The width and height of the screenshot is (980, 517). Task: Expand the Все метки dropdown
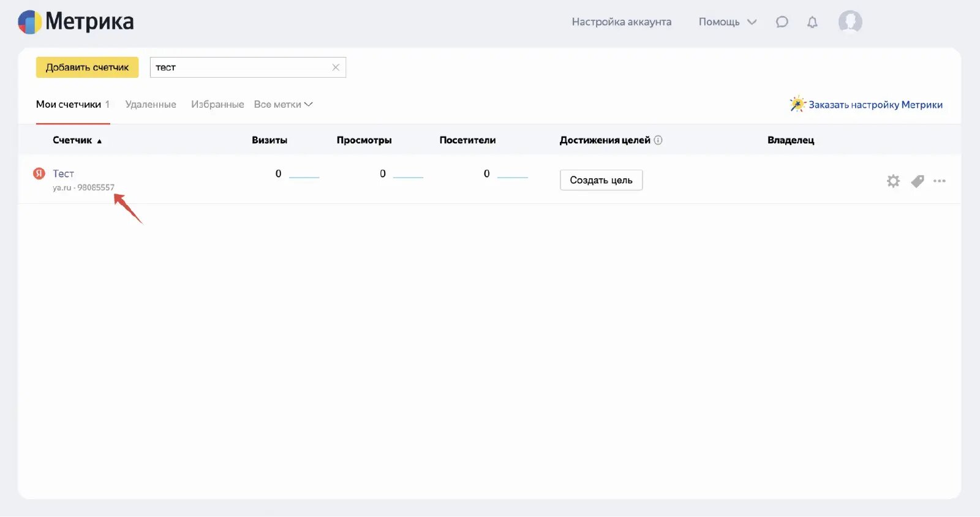(x=283, y=105)
